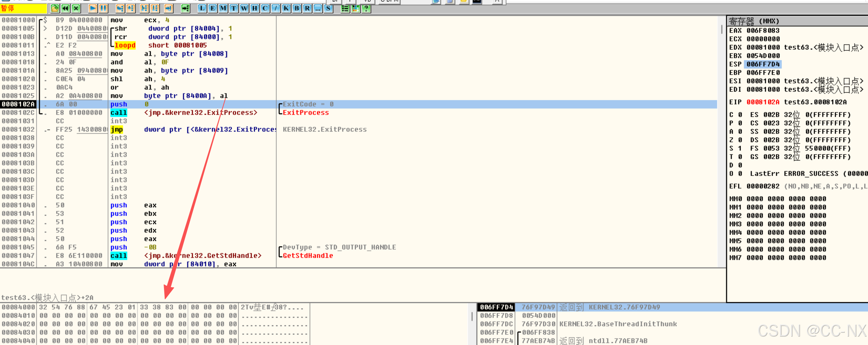
Task: Open help with the green question mark icon
Action: (366, 8)
